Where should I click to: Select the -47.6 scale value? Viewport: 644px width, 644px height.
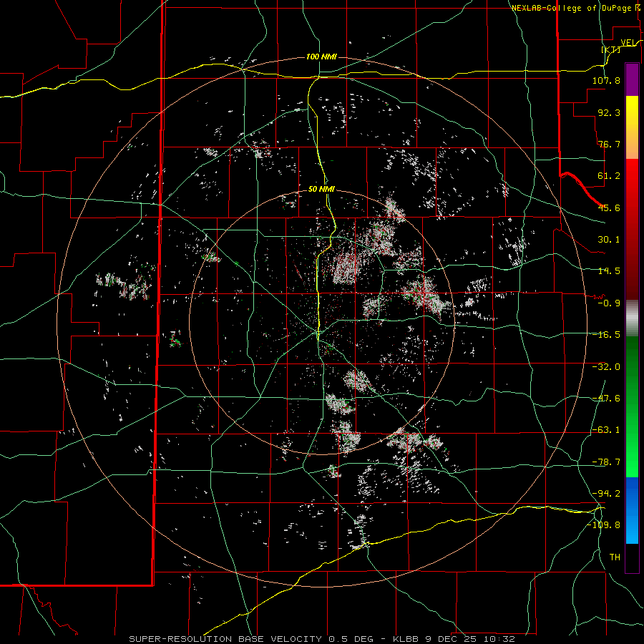[x=606, y=399]
